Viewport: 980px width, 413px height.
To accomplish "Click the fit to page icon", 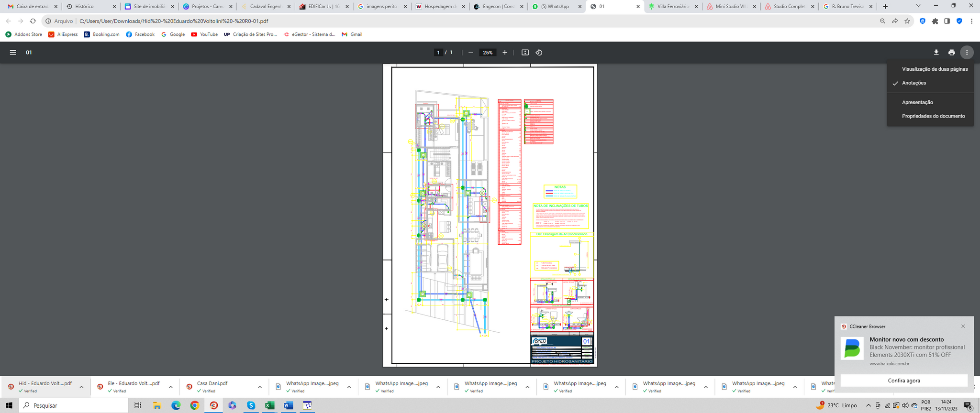I will [525, 53].
